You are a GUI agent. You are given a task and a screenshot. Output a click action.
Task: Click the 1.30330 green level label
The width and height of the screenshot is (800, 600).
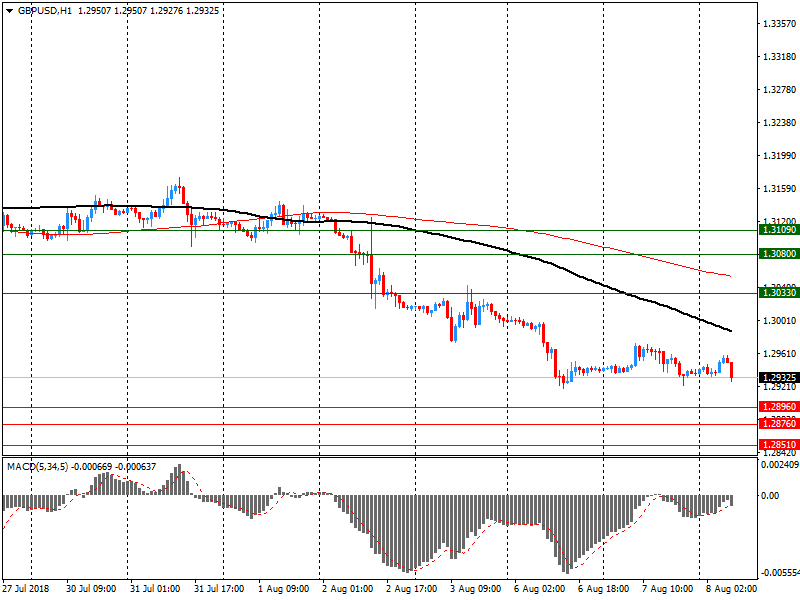779,293
